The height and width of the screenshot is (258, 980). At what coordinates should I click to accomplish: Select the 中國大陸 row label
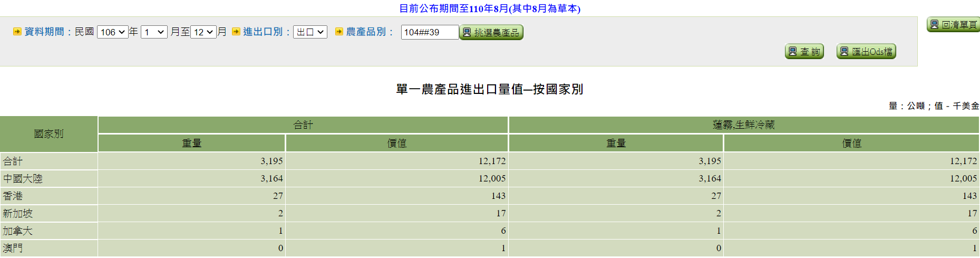23,179
